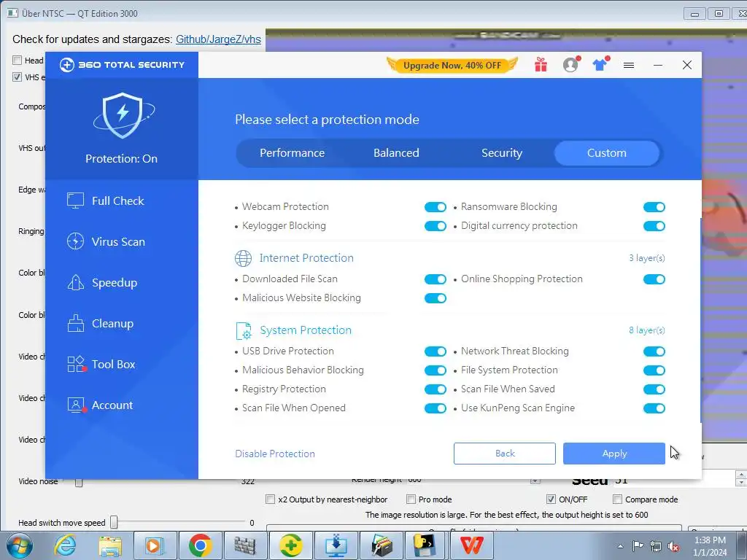
Task: Toggle Scan File When Opened switch
Action: tap(436, 408)
